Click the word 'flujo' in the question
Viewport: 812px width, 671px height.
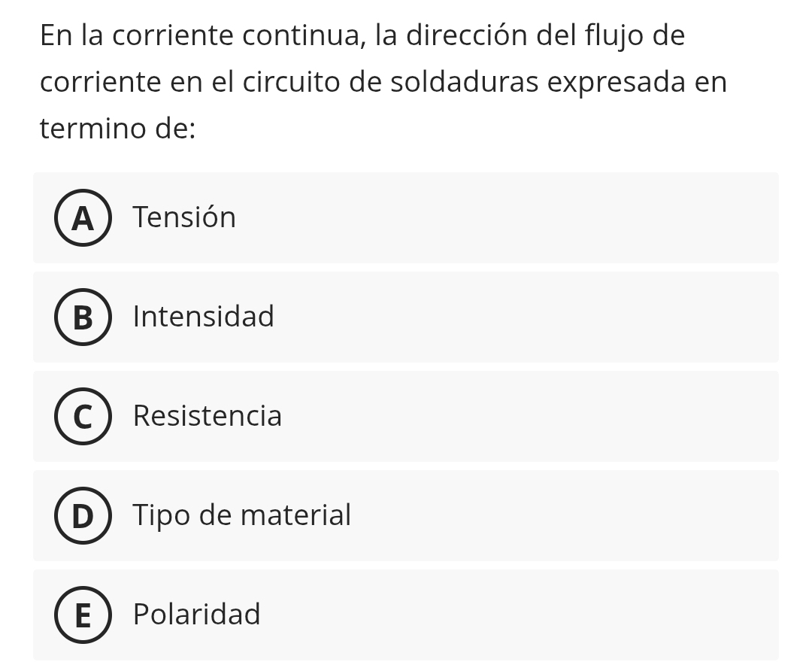click(606, 36)
